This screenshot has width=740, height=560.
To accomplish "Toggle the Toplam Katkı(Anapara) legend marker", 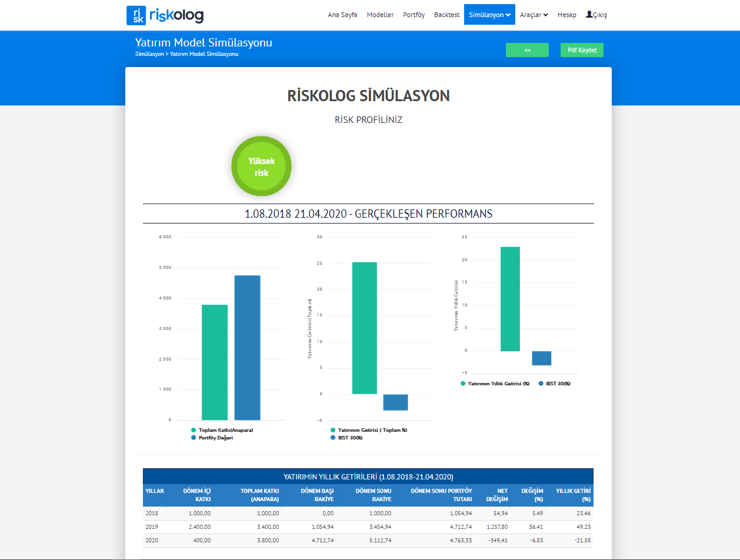I will coord(194,430).
